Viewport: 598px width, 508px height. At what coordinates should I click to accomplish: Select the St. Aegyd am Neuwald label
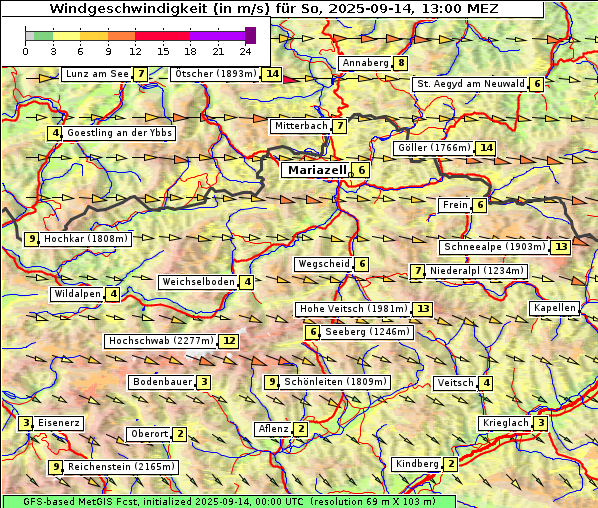471,84
